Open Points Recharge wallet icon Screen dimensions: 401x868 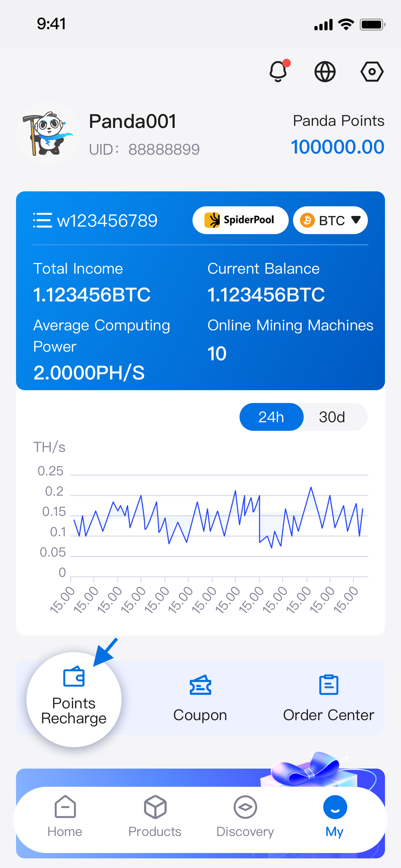point(74,677)
